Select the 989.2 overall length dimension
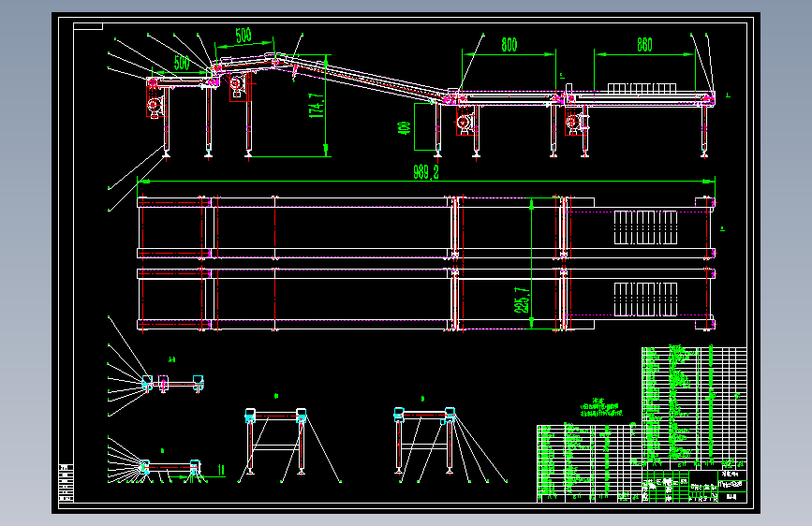Screen dimensions: 812x526 (426, 172)
